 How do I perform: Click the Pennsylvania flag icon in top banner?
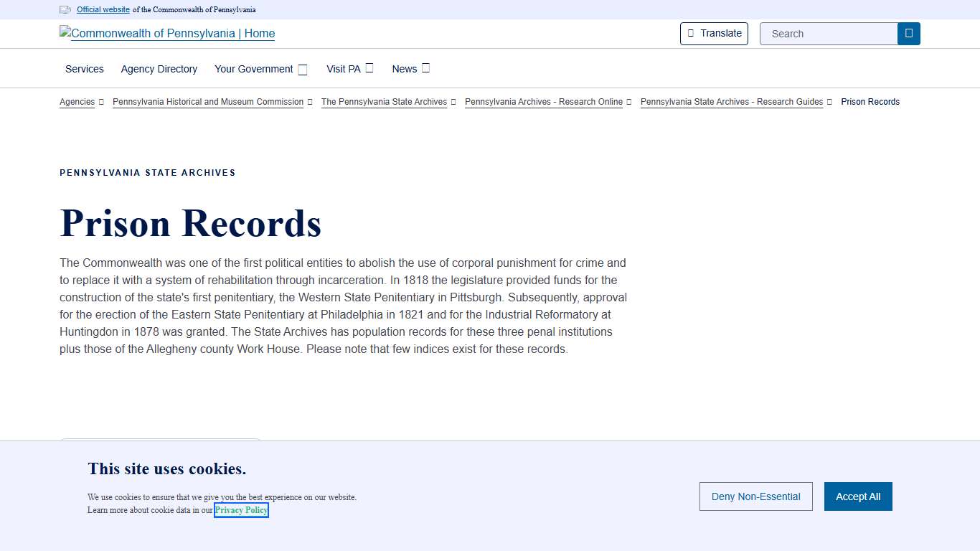point(65,9)
